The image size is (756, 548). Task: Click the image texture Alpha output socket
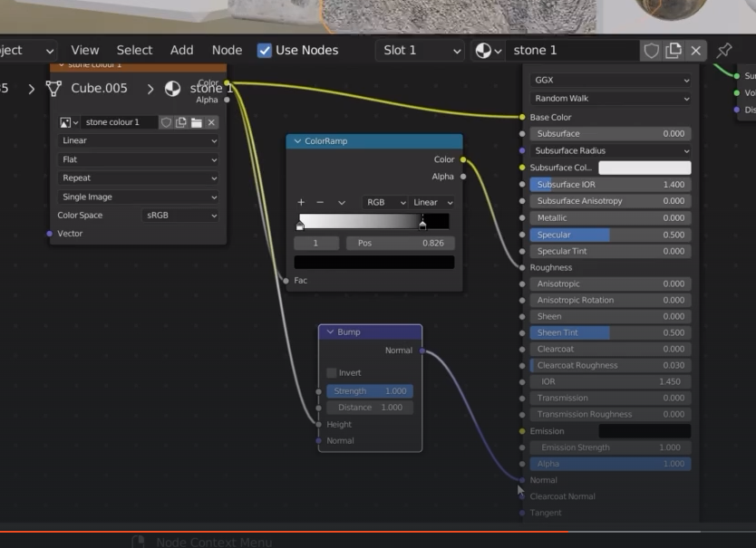(227, 100)
